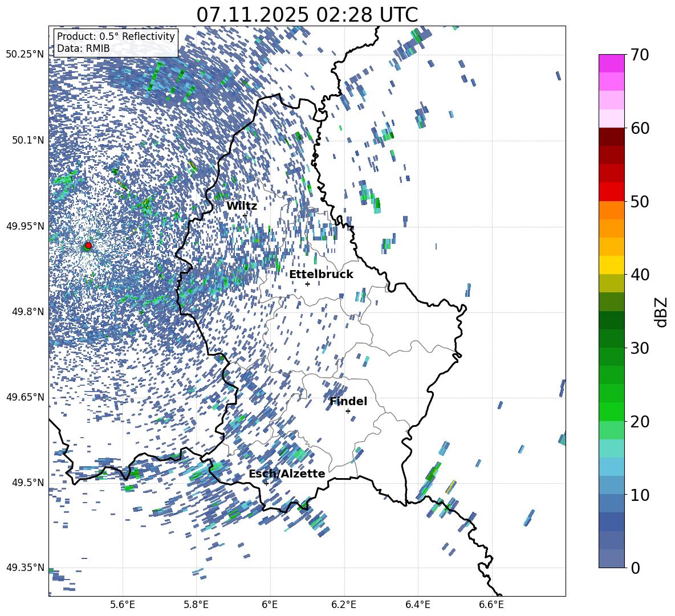Screen dimensions: 675x616
Task: Click the 5.8°E longitude label
Action: pyautogui.click(x=196, y=605)
